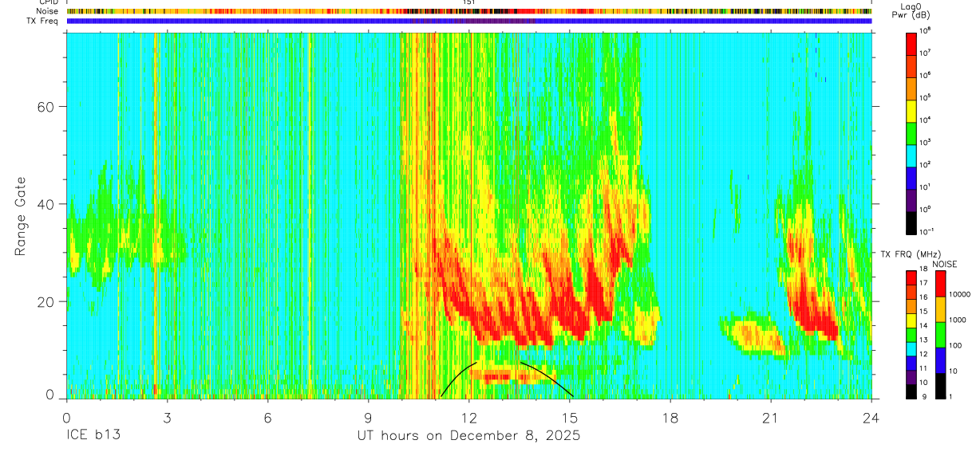This screenshot has width=980, height=452.
Task: Click the green segment of NOISE colorbar
Action: [x=940, y=334]
